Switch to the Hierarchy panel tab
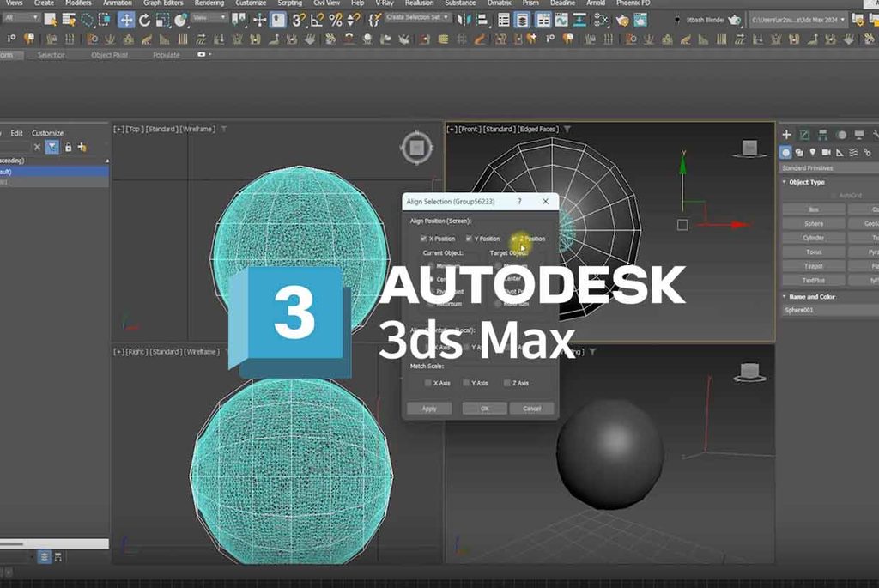The height and width of the screenshot is (588, 879). click(x=822, y=135)
